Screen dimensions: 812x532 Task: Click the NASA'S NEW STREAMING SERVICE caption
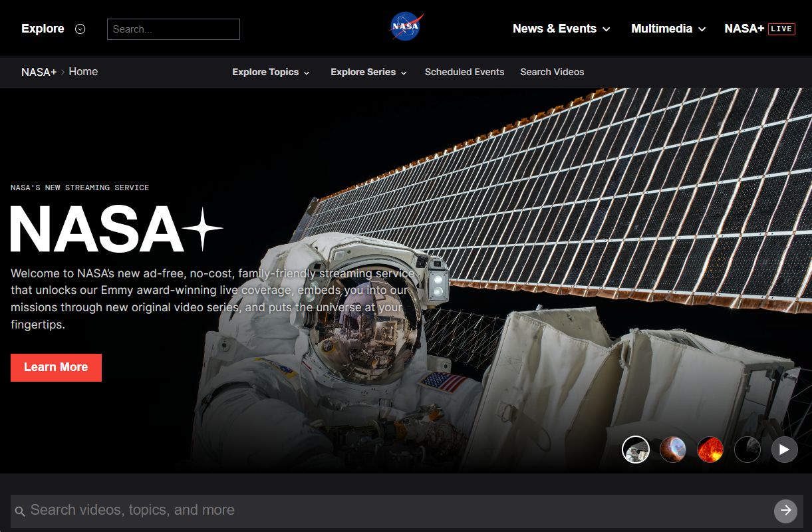80,188
